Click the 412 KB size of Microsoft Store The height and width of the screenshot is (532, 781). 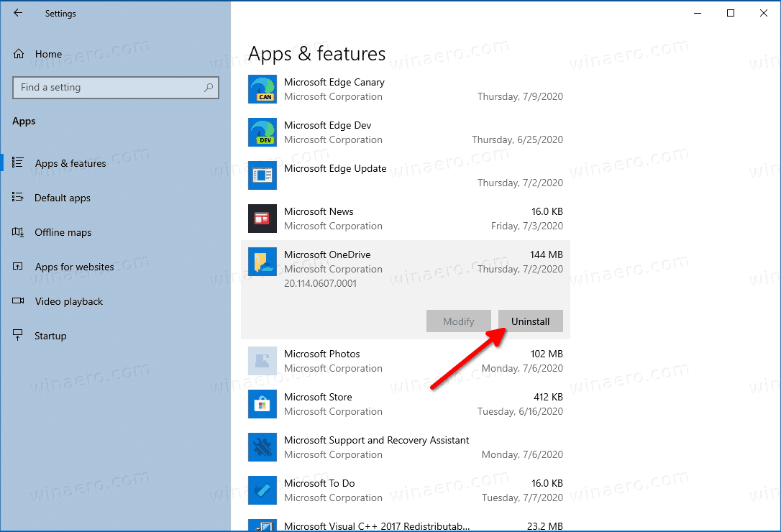point(548,397)
